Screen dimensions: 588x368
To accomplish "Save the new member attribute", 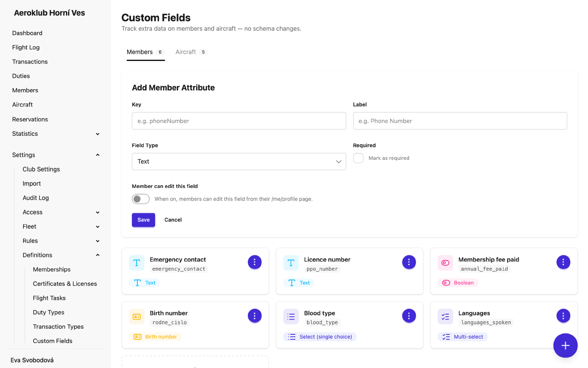I will coord(144,220).
